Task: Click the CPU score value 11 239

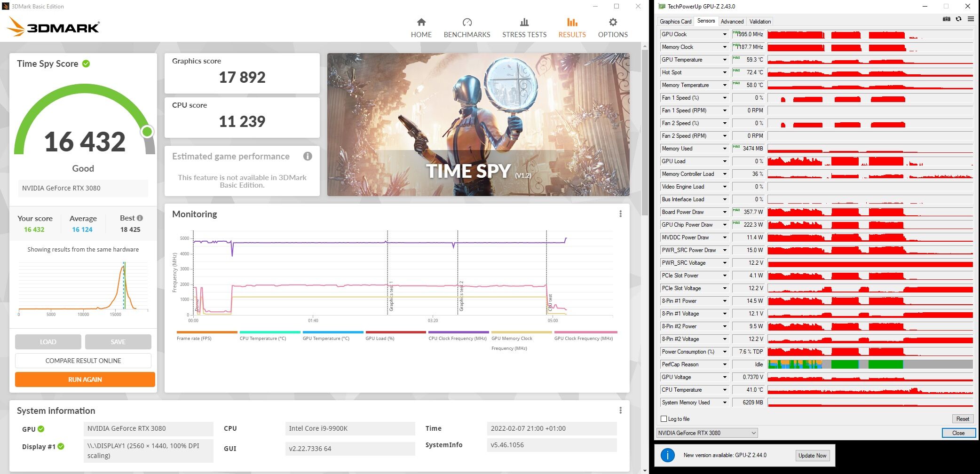Action: [x=242, y=121]
